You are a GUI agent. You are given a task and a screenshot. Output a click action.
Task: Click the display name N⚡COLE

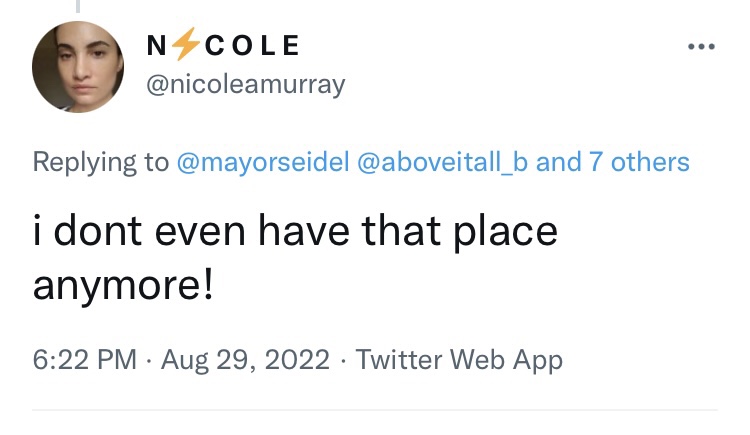click(222, 45)
